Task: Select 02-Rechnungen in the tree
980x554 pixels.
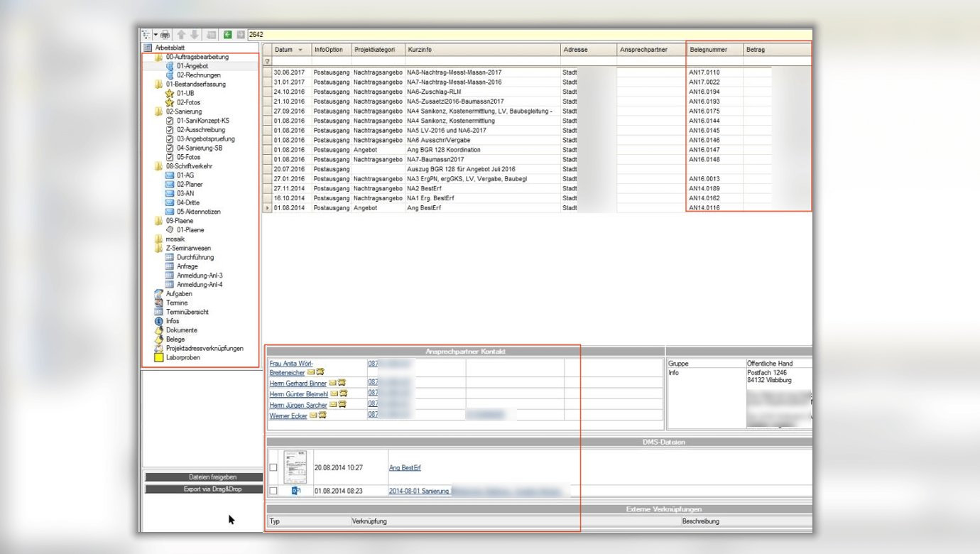Action: pos(198,75)
